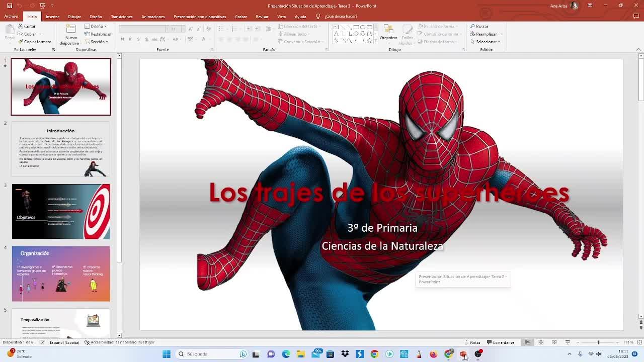Switch to Reading view in status bar
Image resolution: width=644 pixels, height=362 pixels.
point(554,342)
